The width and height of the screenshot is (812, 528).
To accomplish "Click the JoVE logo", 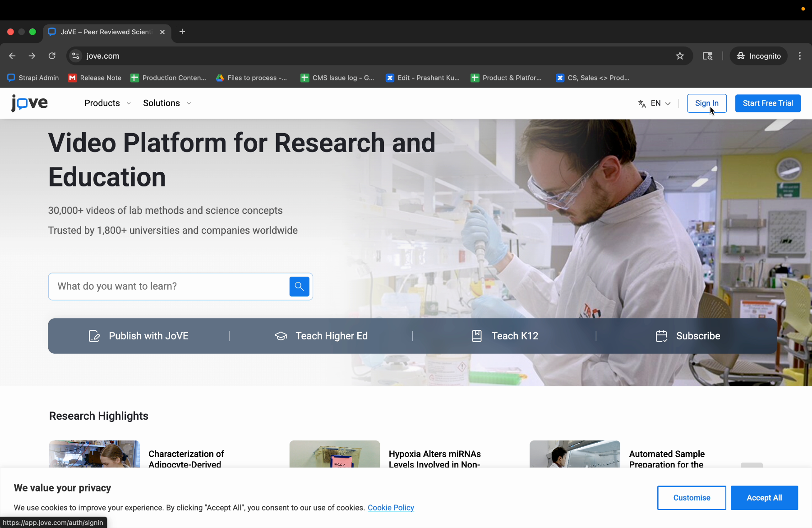I will click(x=30, y=103).
